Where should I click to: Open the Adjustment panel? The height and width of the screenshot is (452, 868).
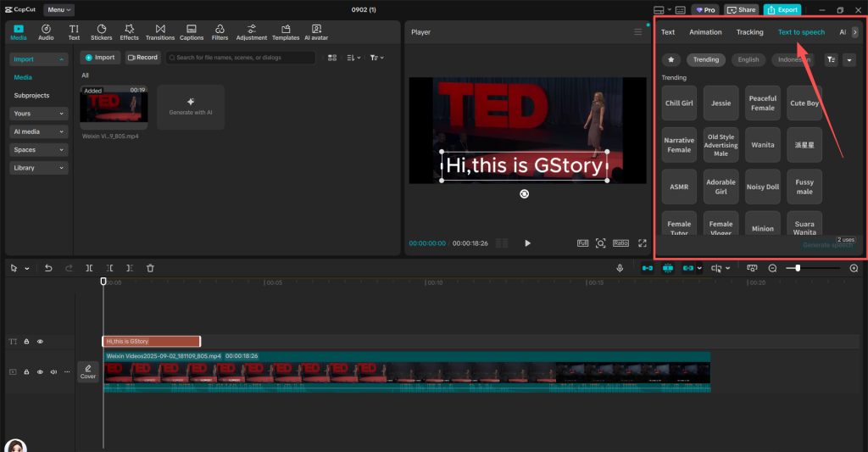pyautogui.click(x=251, y=32)
